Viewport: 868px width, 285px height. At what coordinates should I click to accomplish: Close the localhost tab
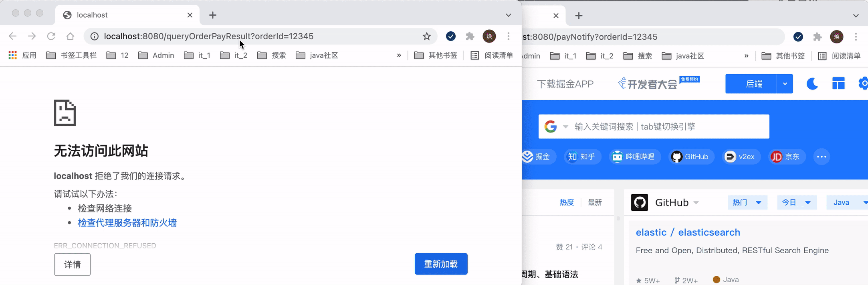click(190, 15)
